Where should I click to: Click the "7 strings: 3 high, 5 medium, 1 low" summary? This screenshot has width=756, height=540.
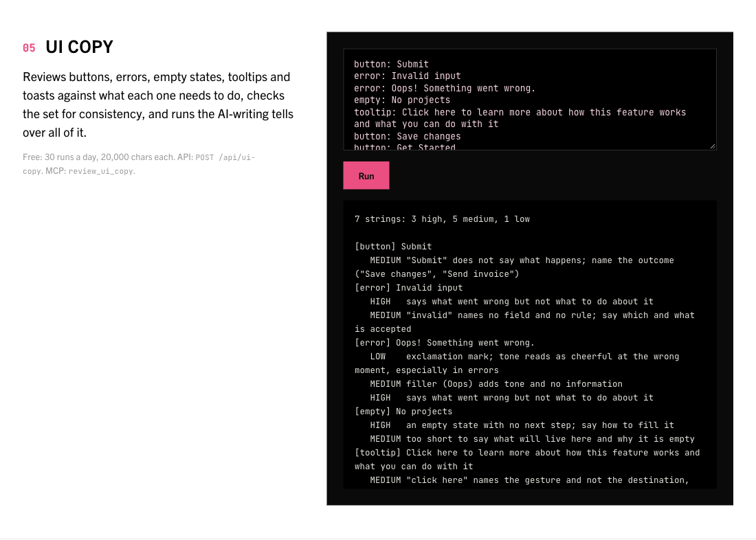[x=442, y=219]
